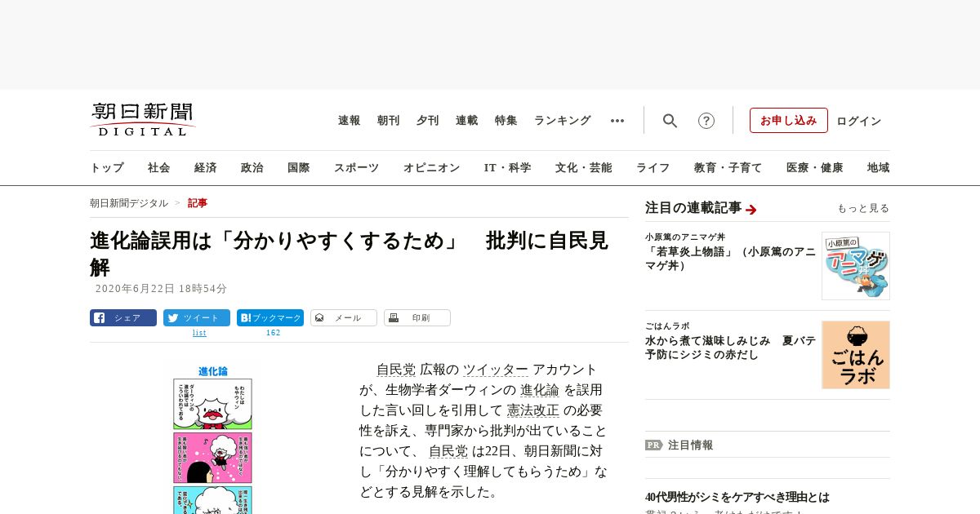Go to the スポーツ section tab
The width and height of the screenshot is (980, 514).
tap(356, 168)
